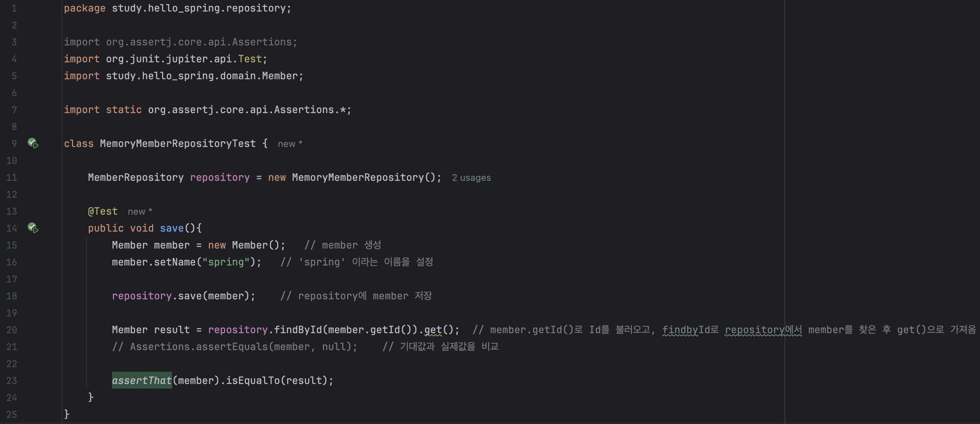Click the package declaration statement
980x424 pixels.
point(177,8)
